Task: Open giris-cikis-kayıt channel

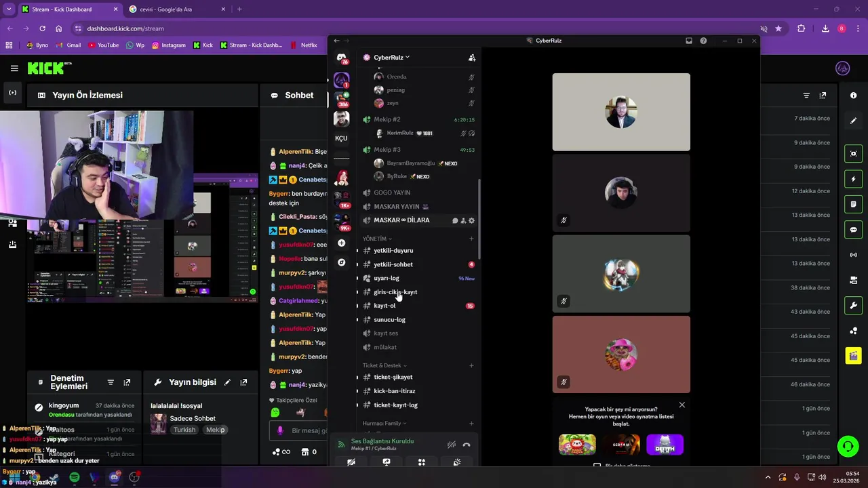Action: [x=417, y=292]
